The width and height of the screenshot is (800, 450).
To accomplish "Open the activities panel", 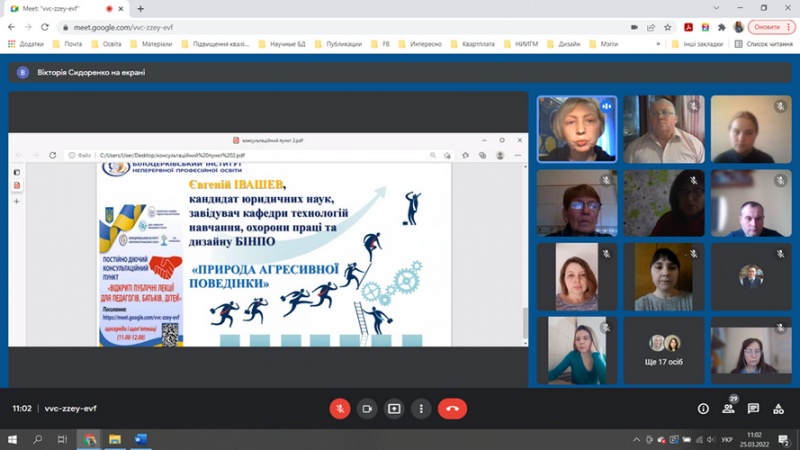I will 778,408.
